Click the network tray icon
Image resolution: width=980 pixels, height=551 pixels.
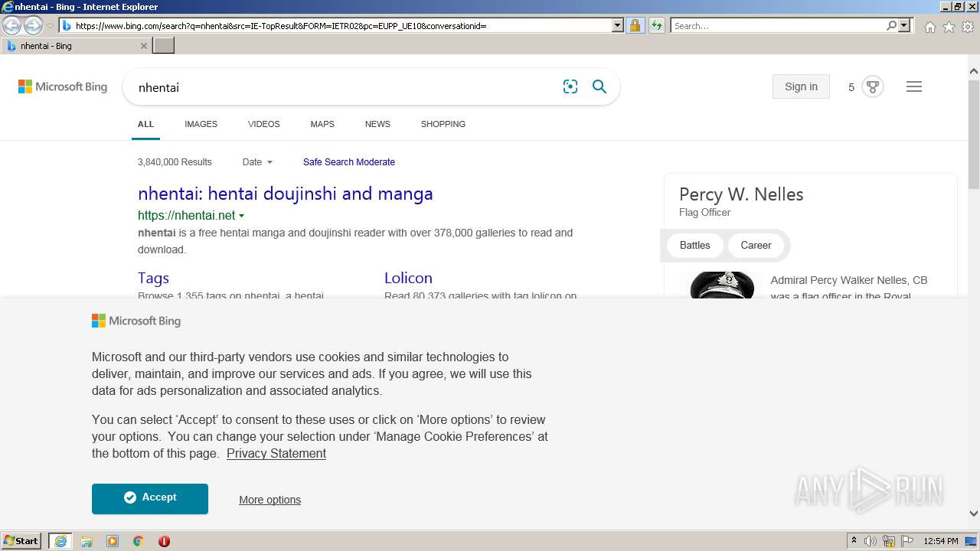[889, 541]
